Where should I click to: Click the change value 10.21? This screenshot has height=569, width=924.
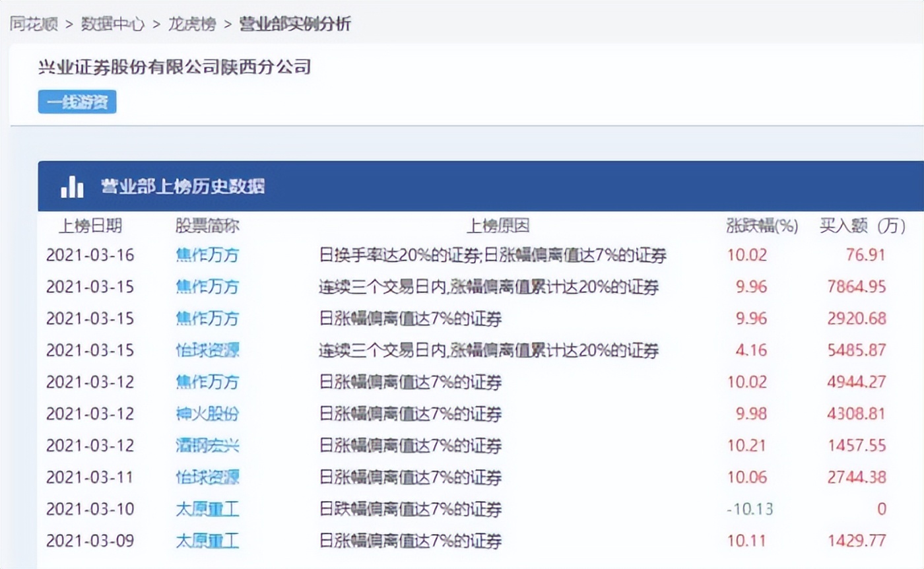tap(747, 445)
